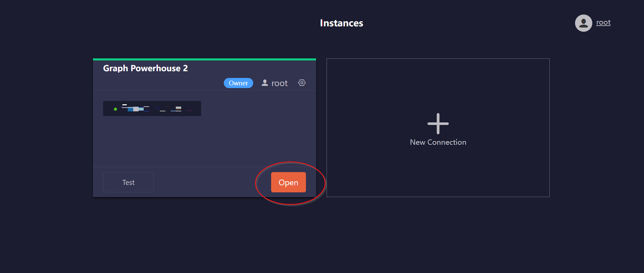This screenshot has height=273, width=644.
Task: Click the blue Owner badge
Action: coord(238,83)
